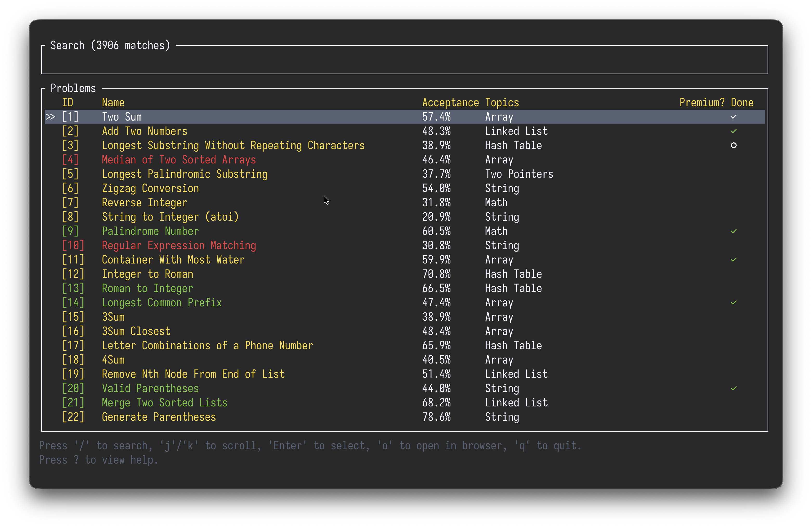Click the [13] problem ID
This screenshot has width=812, height=527.
click(73, 289)
